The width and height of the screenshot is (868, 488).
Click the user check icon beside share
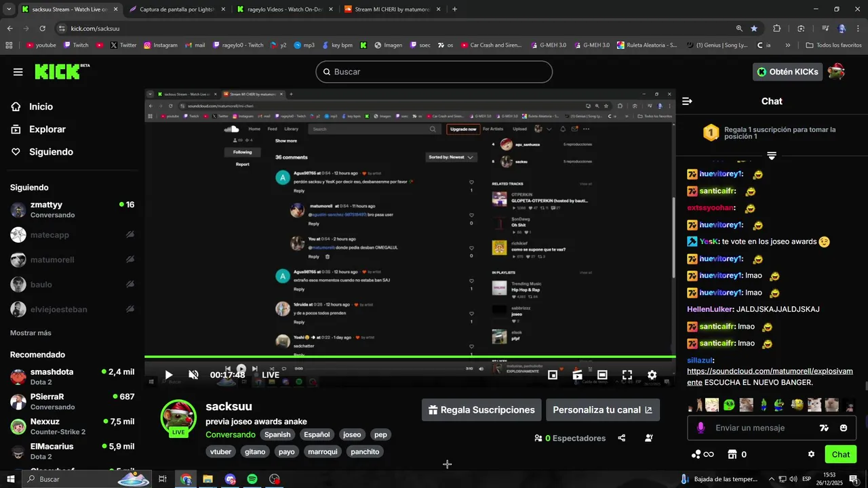tap(649, 438)
